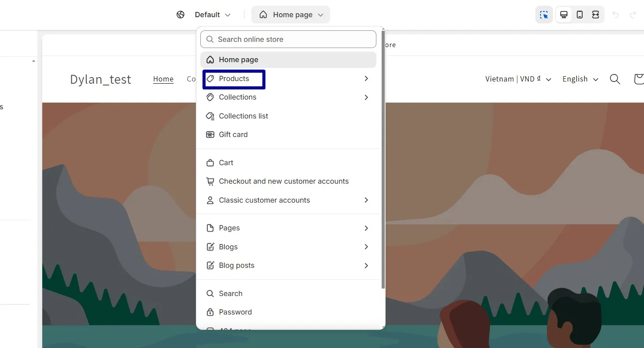Expand the Pages submenu chevron
Image resolution: width=644 pixels, height=348 pixels.
(x=366, y=228)
